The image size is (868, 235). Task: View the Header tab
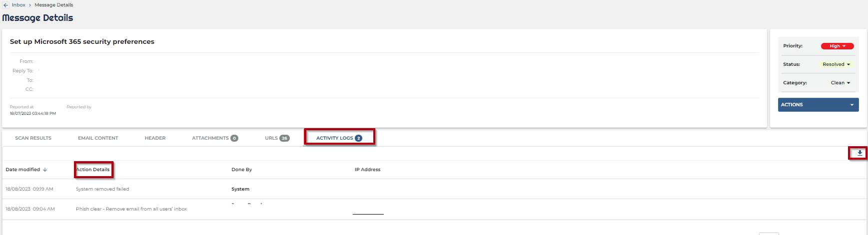[155, 138]
